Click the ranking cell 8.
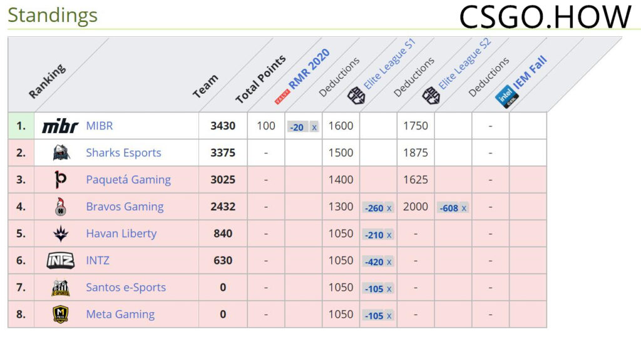 tap(21, 315)
